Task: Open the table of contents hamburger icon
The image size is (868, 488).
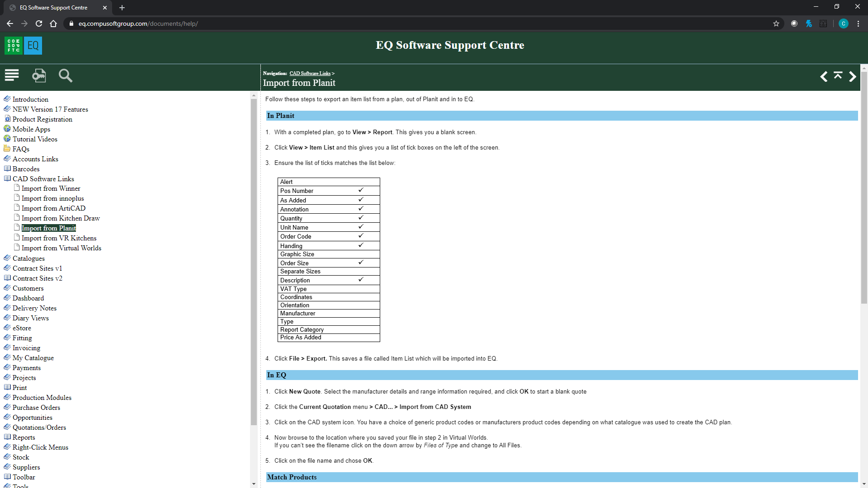Action: coord(12,75)
